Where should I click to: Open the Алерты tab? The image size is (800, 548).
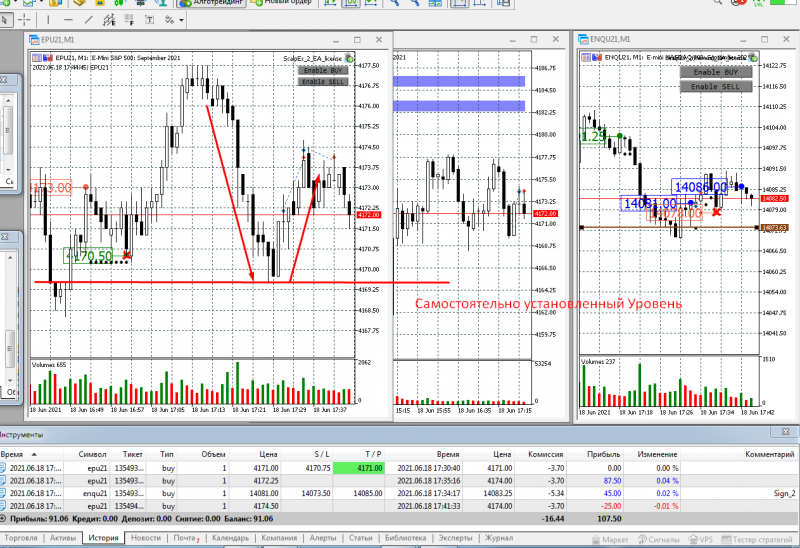click(x=322, y=538)
